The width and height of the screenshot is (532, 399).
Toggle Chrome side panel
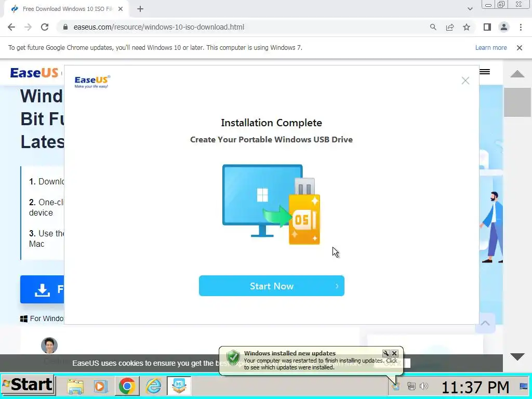(487, 27)
